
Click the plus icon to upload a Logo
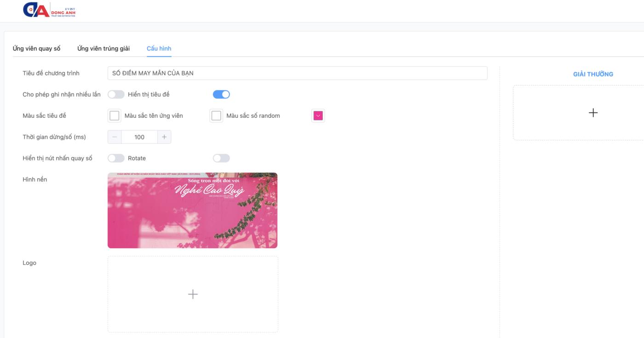[193, 294]
